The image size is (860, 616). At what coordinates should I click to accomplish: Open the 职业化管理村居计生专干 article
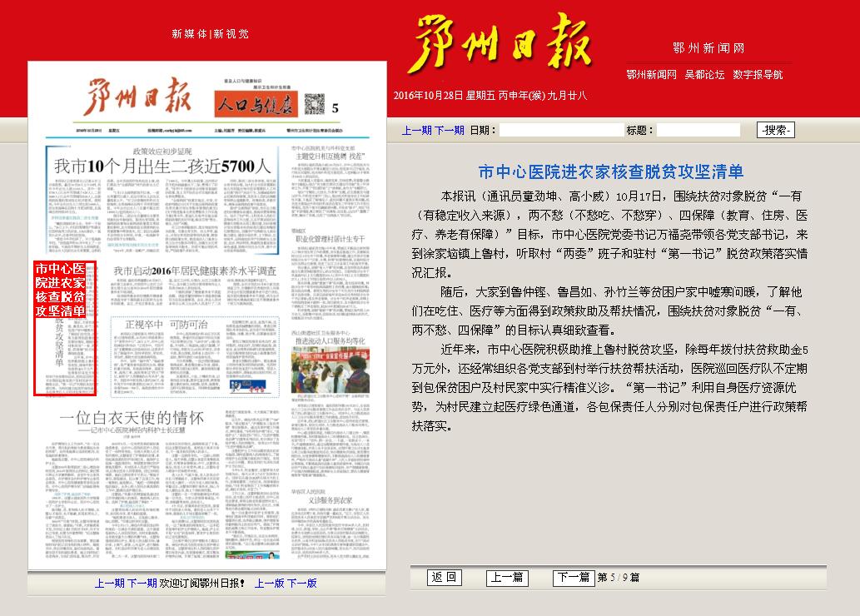331,239
